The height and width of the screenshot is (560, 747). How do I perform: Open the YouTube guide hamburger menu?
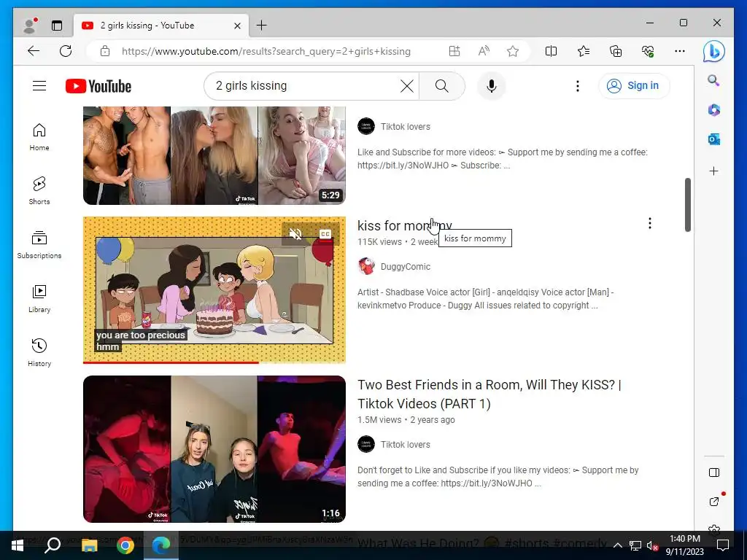pyautogui.click(x=39, y=86)
